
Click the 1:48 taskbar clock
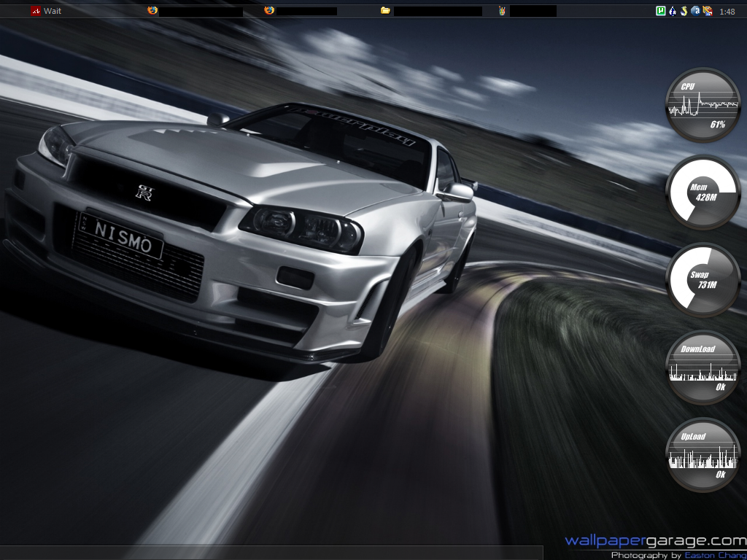tap(727, 12)
